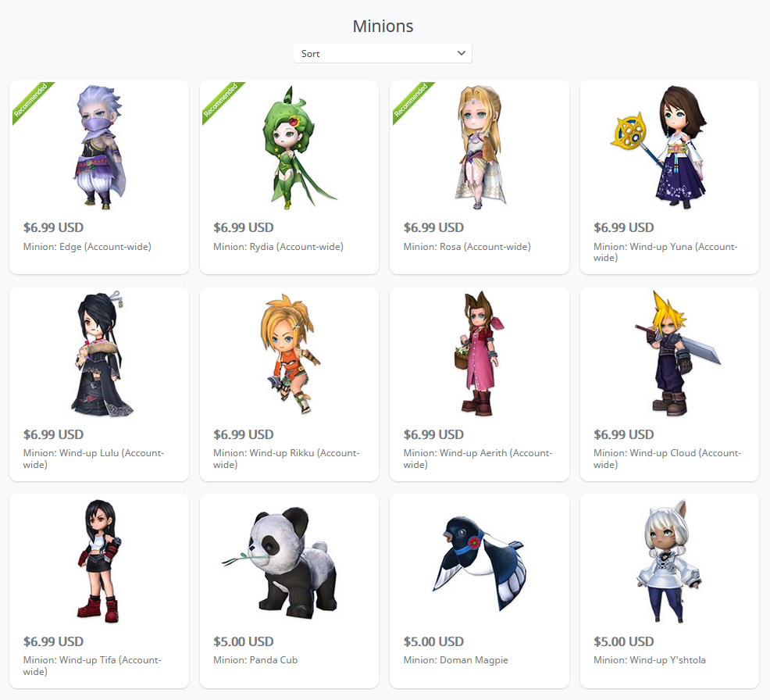Open the Wind-up Y'shtola minion image
770x700 pixels.
668,561
